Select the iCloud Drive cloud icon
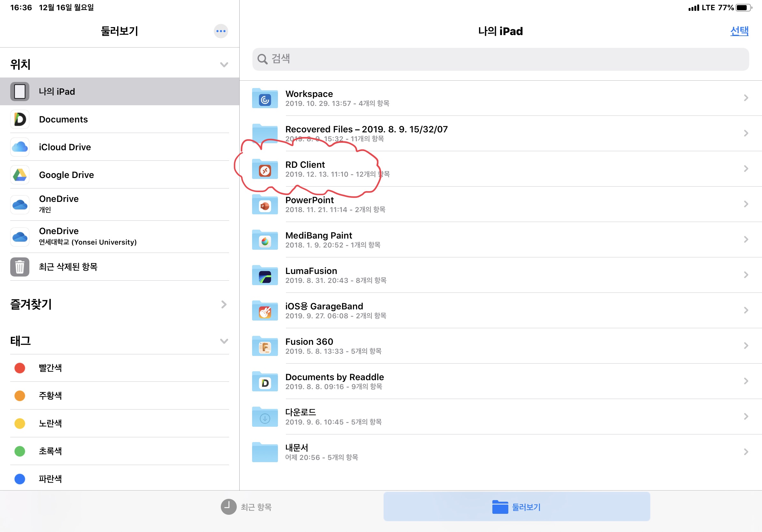Viewport: 762px width, 532px height. pos(20,147)
